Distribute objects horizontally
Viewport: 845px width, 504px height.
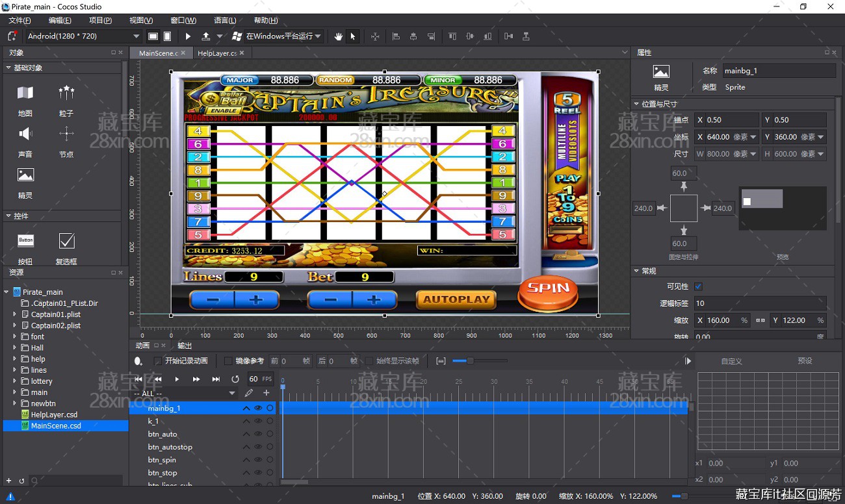(x=508, y=36)
